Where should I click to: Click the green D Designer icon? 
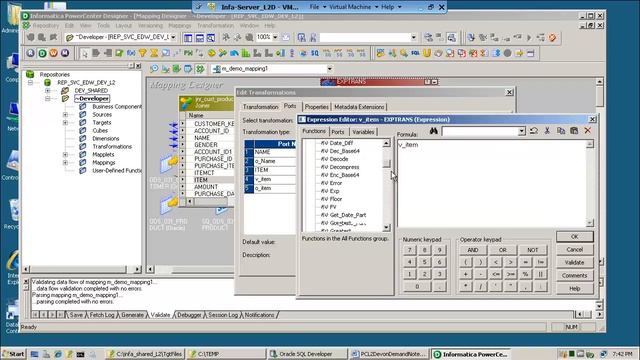click(42, 53)
